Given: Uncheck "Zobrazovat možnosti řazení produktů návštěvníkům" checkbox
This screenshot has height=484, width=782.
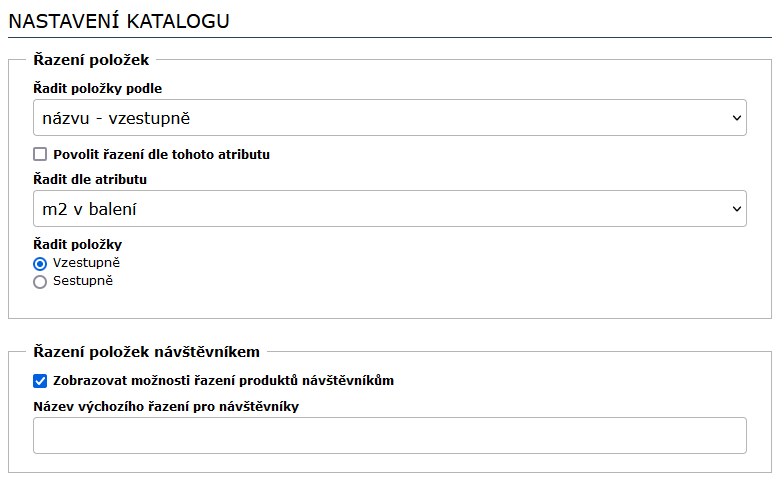Looking at the screenshot, I should click(x=40, y=380).
